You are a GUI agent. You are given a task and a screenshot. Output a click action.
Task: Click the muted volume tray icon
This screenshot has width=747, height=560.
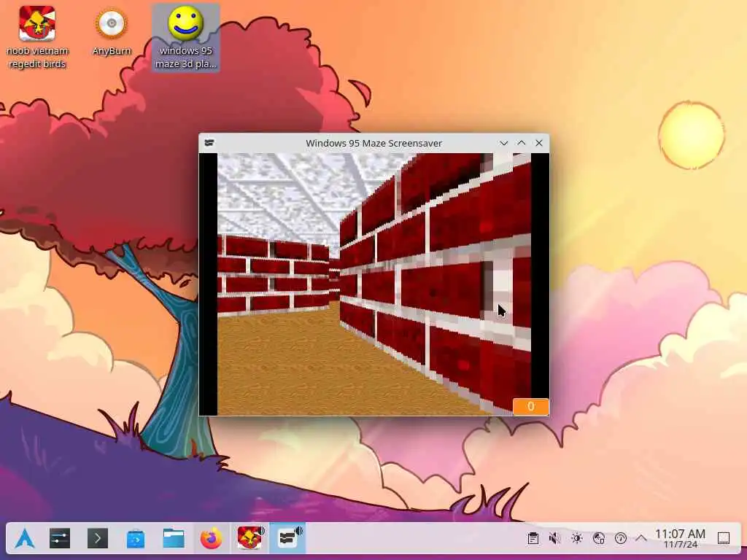[554, 539]
